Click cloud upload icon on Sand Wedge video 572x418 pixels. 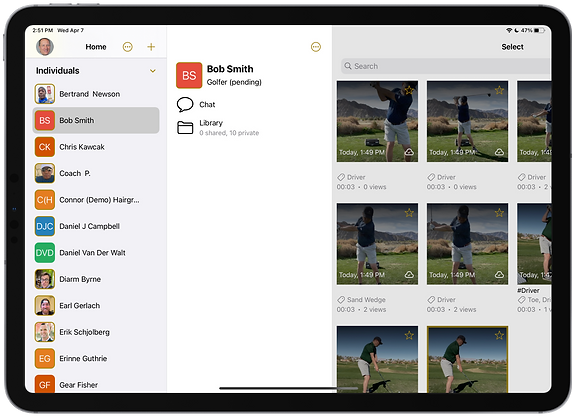tap(409, 274)
